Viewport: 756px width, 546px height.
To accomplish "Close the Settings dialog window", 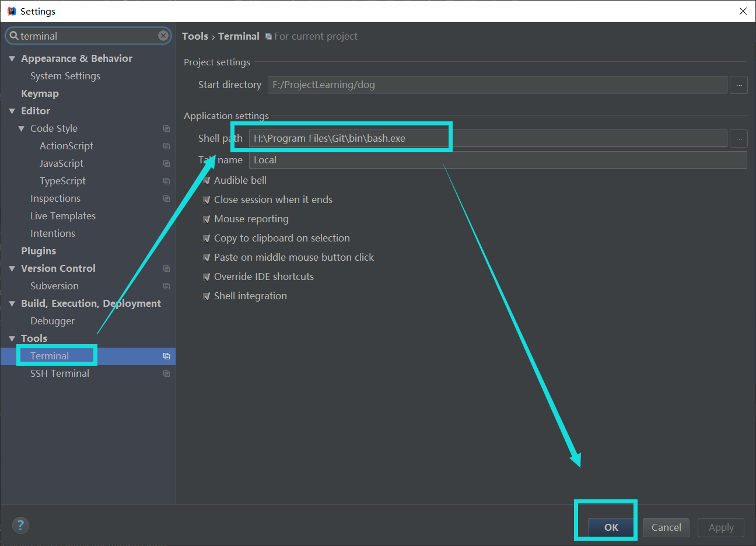I will pyautogui.click(x=743, y=11).
